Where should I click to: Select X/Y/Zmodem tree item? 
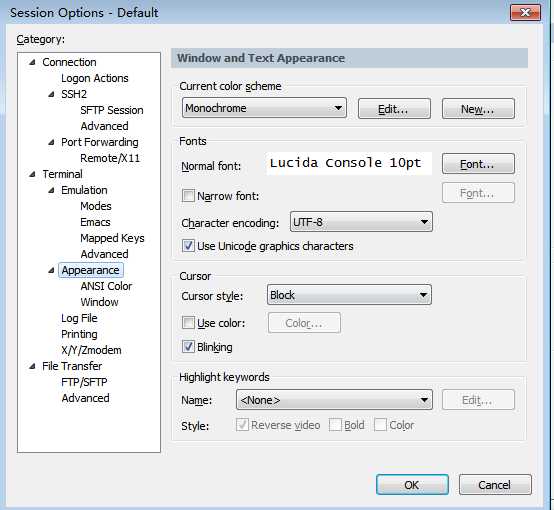(x=91, y=350)
